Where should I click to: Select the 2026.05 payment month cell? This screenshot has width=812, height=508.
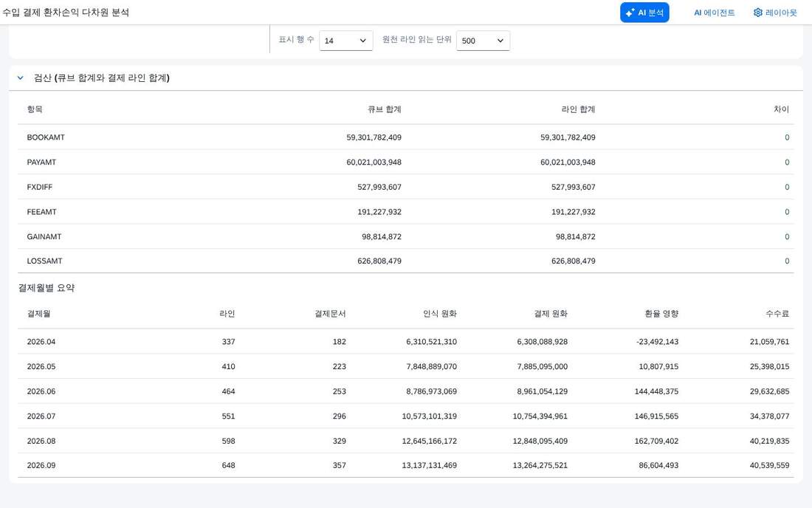[x=41, y=367]
